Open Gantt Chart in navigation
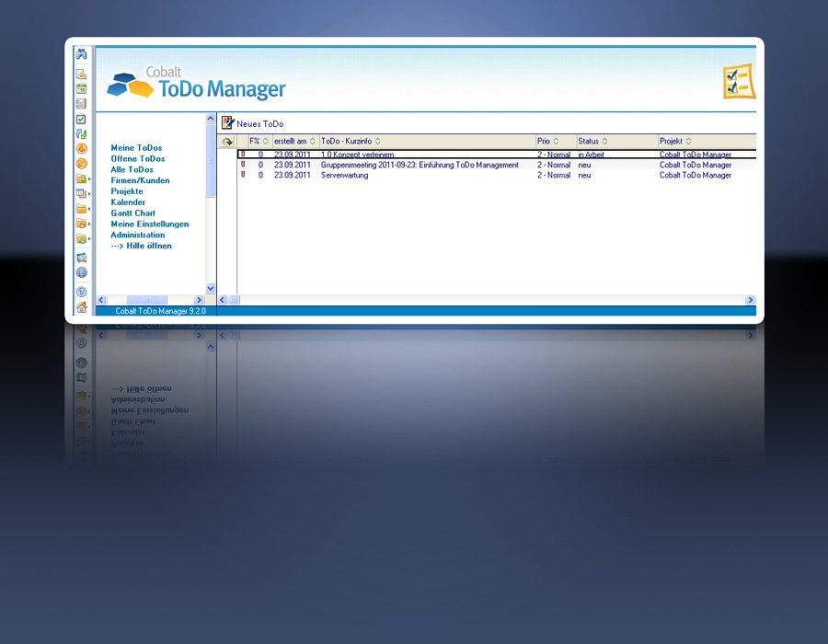 133,213
